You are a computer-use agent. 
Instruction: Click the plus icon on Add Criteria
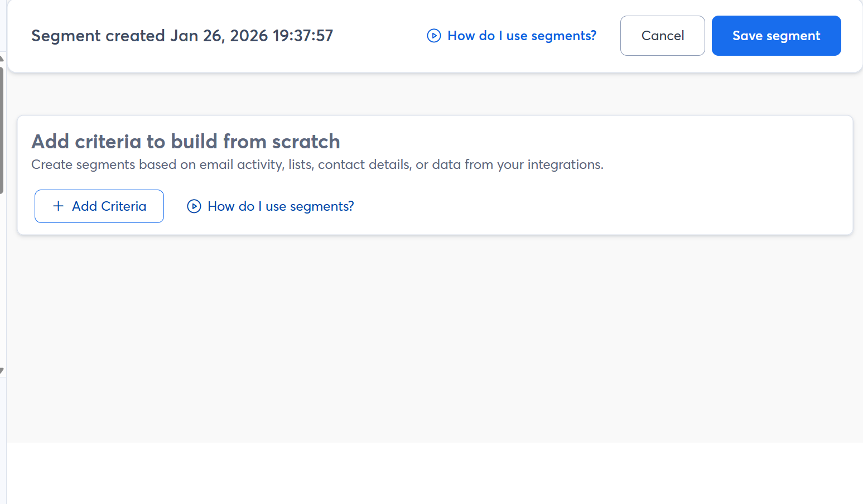(x=58, y=206)
